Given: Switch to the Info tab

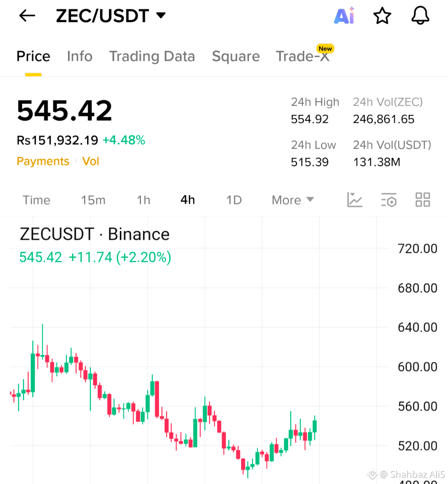Looking at the screenshot, I should click(80, 56).
